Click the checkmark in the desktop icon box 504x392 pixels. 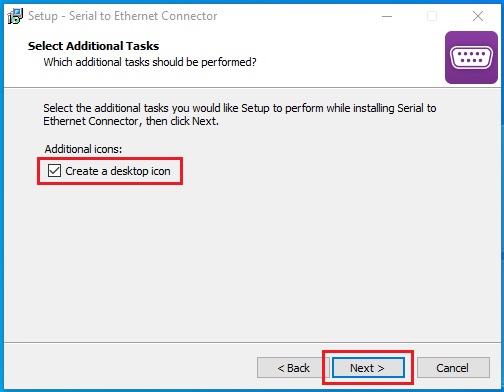54,171
